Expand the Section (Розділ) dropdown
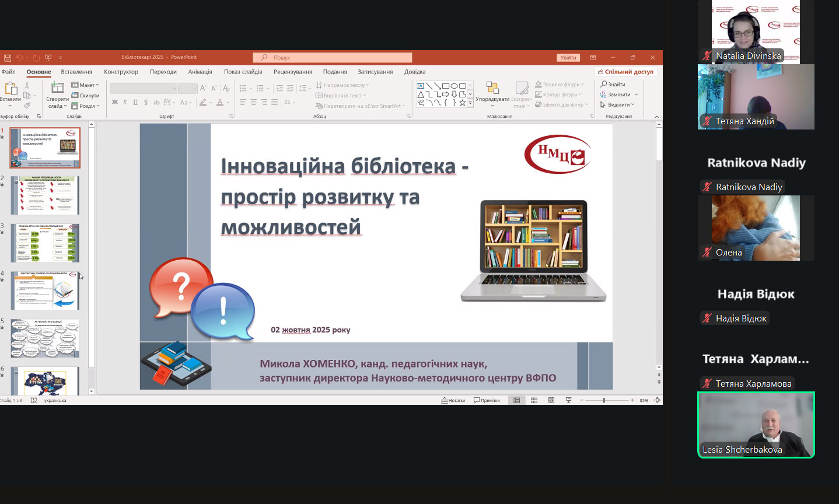 click(x=85, y=106)
